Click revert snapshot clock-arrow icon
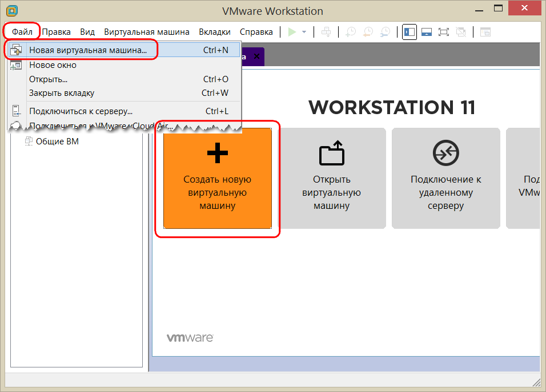The height and width of the screenshot is (392, 546). point(368,32)
